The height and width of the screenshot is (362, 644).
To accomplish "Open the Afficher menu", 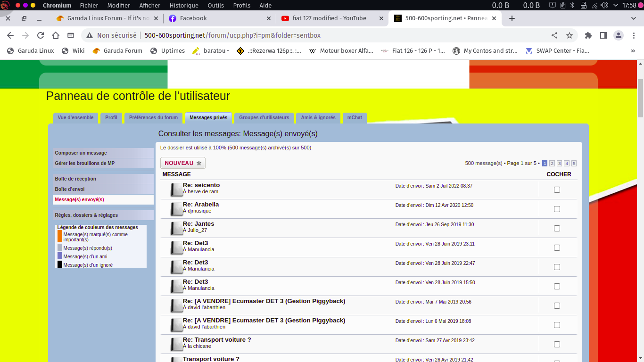I will (150, 5).
